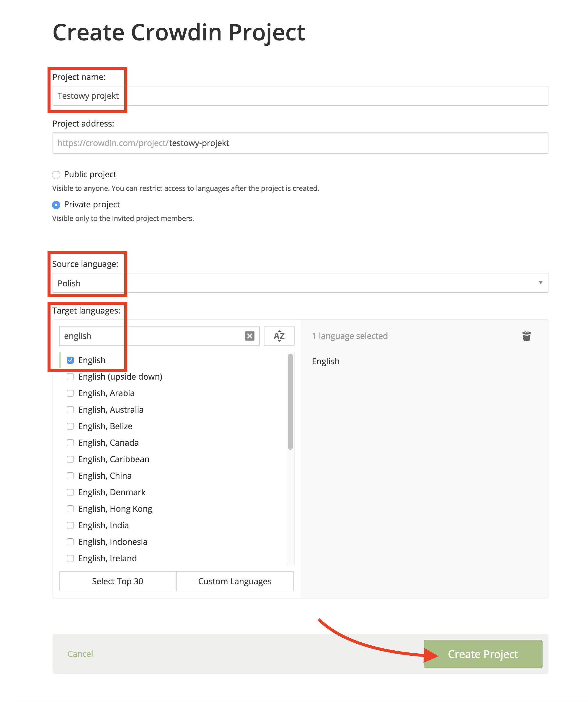Image resolution: width=588 pixels, height=702 pixels.
Task: Open the Source language dropdown arrow
Action: point(540,283)
